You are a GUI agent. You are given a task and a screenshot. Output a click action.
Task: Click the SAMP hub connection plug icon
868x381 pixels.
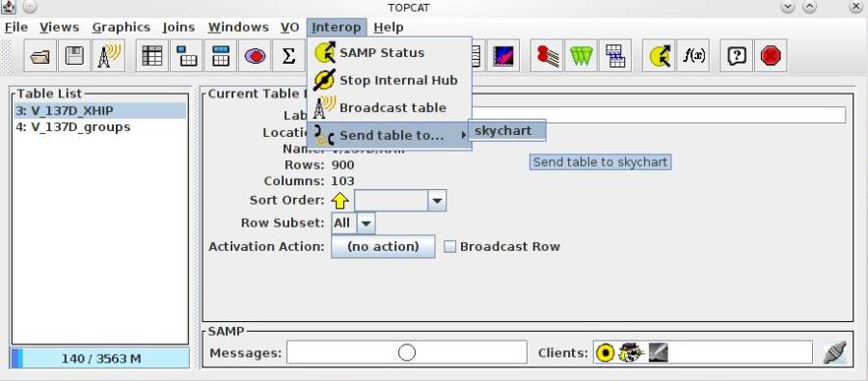point(834,353)
